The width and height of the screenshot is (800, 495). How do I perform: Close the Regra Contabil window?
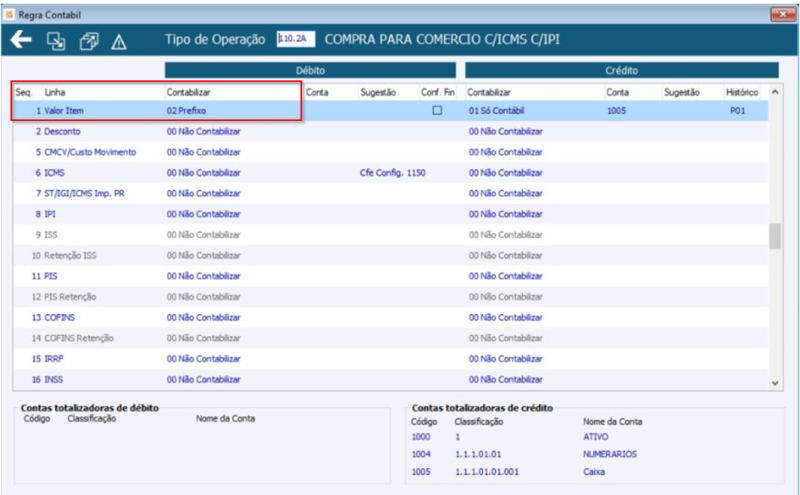coord(783,14)
